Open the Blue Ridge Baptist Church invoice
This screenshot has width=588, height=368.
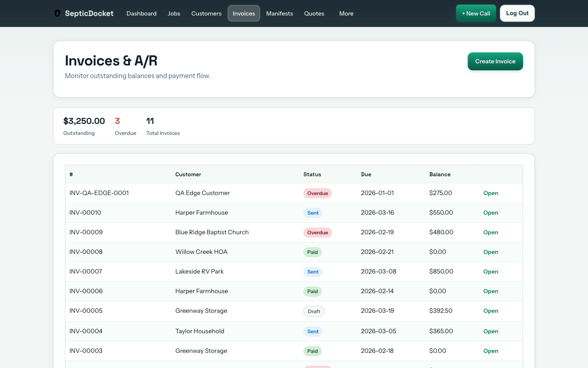click(490, 233)
